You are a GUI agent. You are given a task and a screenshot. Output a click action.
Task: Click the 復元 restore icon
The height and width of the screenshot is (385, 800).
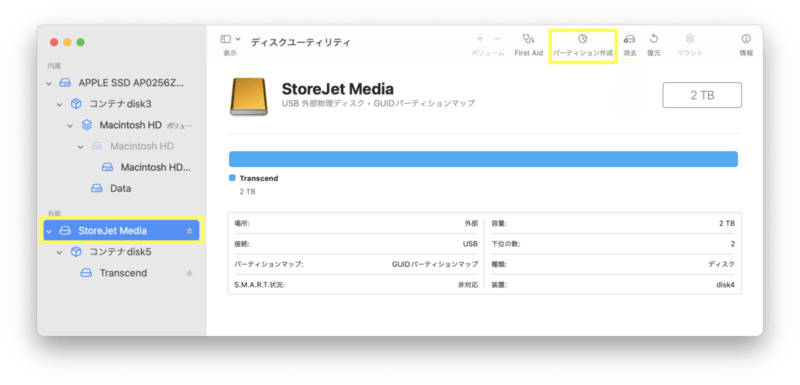point(654,45)
